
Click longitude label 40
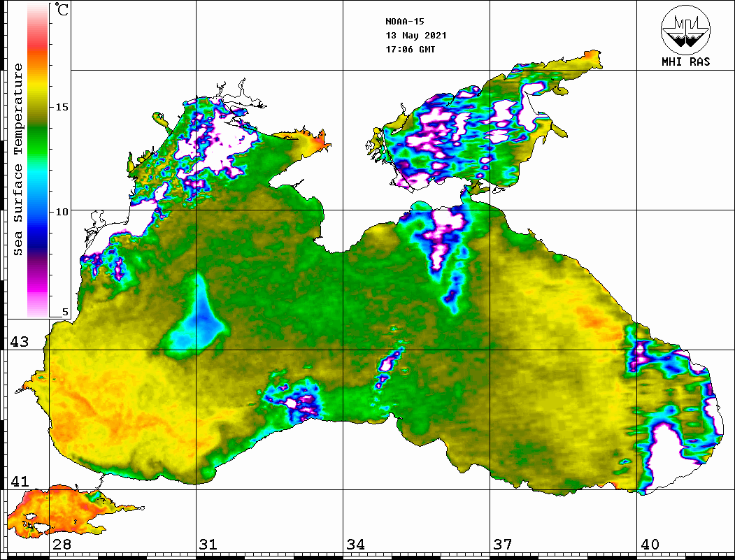pyautogui.click(x=650, y=544)
